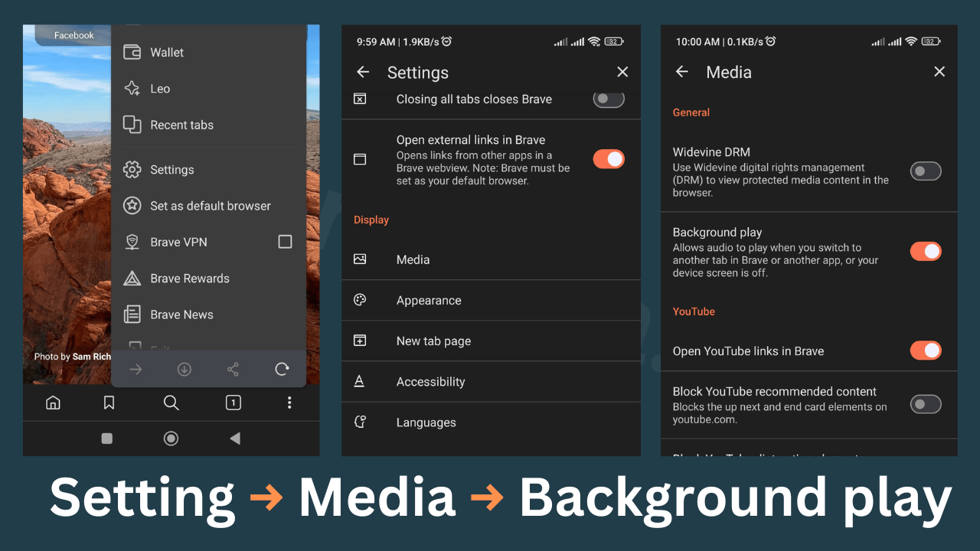Open Media in Display settings
Screen dimensions: 980x551
[413, 260]
